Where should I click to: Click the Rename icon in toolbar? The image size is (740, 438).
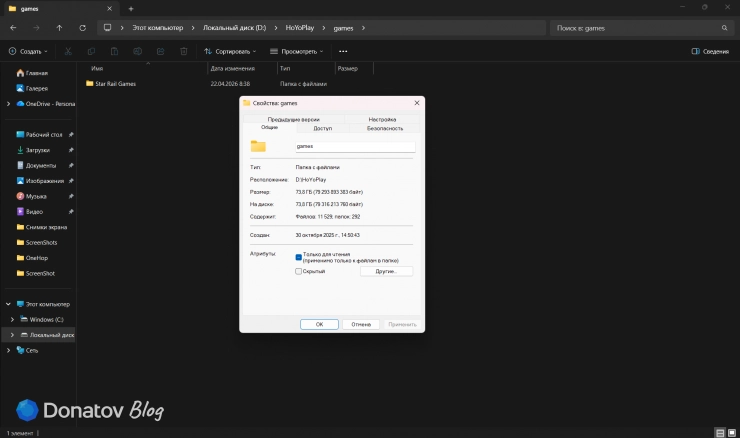[x=137, y=51]
